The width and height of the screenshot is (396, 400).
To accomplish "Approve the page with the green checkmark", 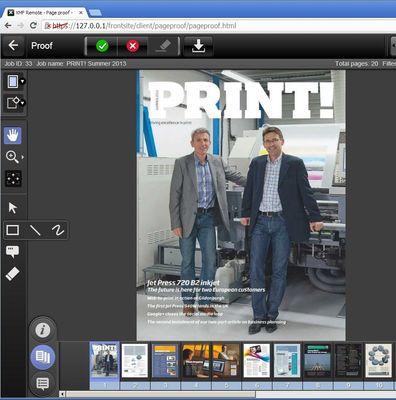I will (x=102, y=46).
